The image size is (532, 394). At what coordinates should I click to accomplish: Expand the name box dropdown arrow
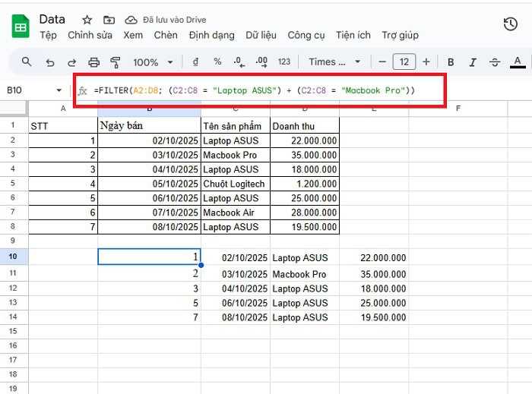59,90
